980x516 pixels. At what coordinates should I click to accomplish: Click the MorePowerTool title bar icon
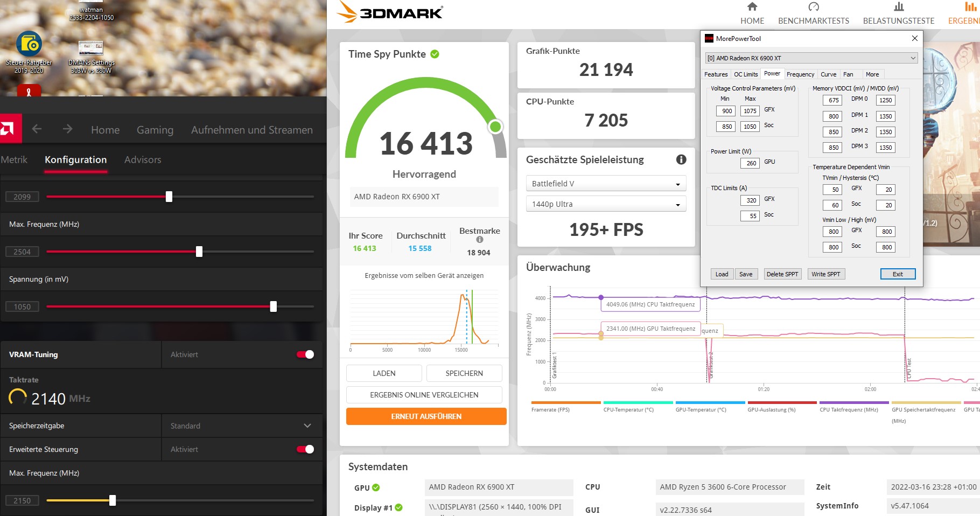(709, 38)
